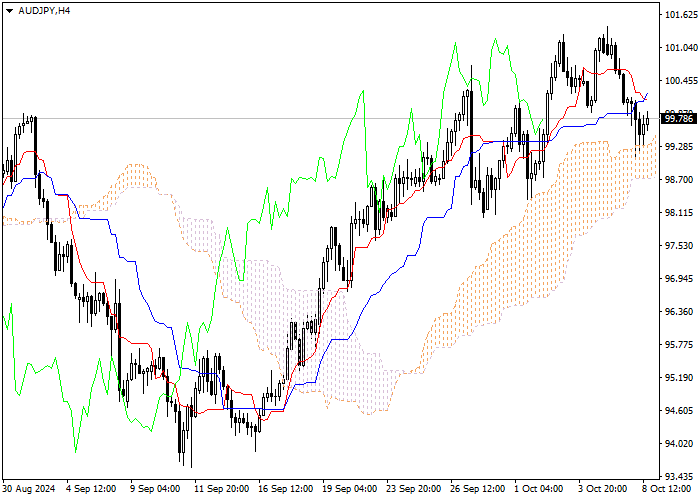The height and width of the screenshot is (500, 700).
Task: Click the 101.040 price axis label
Action: pos(681,48)
